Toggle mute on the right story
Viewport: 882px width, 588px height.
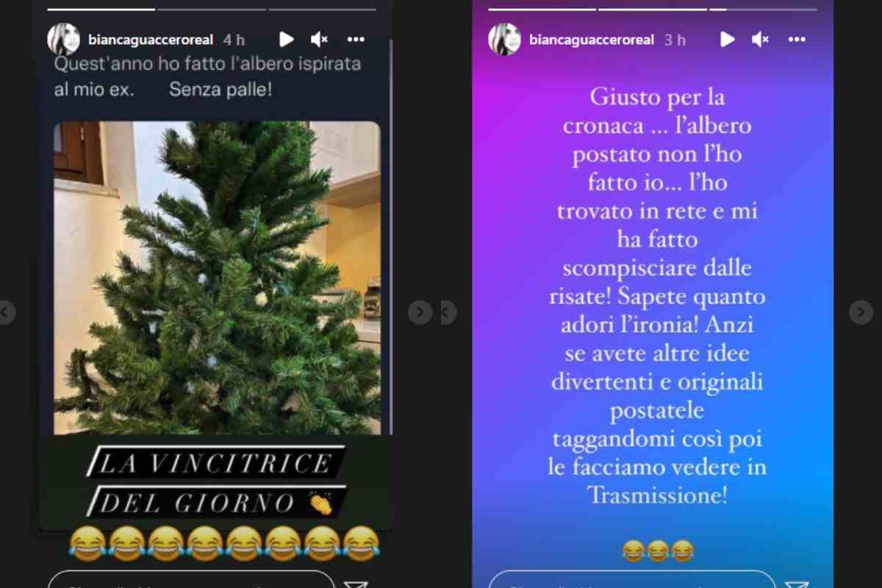[761, 40]
